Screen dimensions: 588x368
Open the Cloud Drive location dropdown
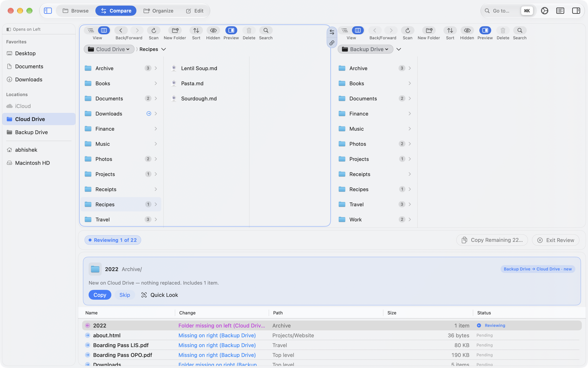[x=109, y=49]
